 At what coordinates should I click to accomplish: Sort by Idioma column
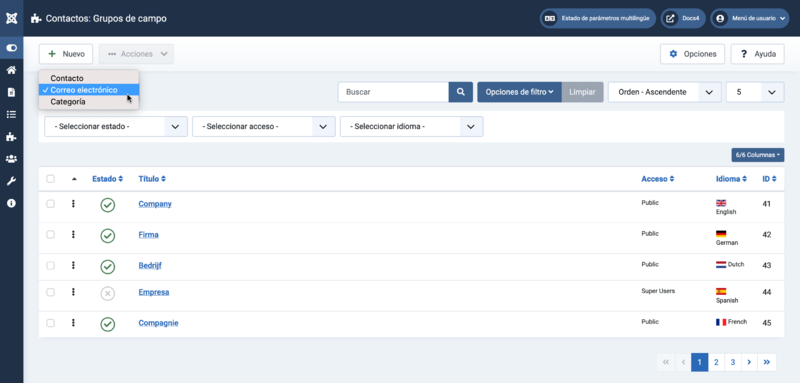[x=732, y=179]
